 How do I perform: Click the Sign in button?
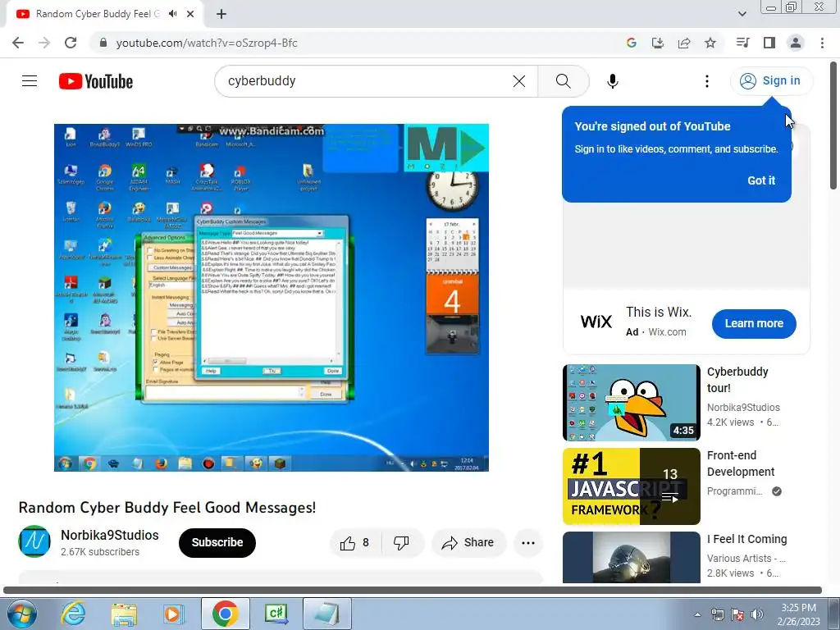(x=771, y=81)
